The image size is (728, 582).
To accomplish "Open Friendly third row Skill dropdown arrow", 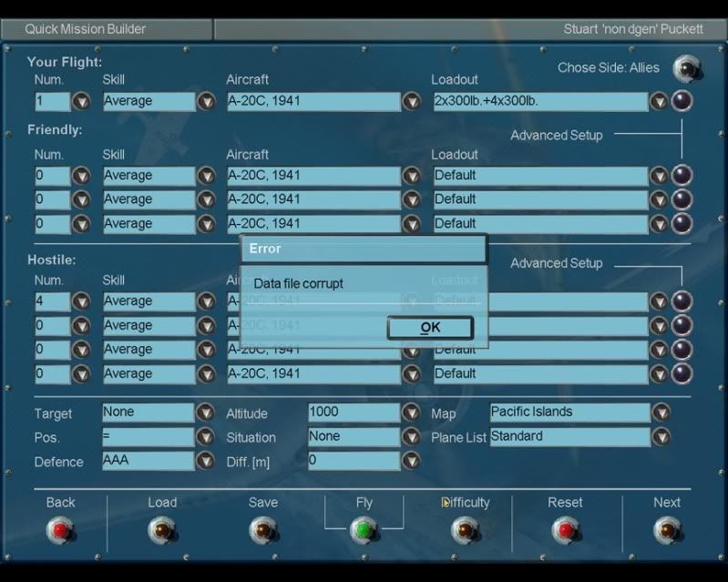I will click(x=206, y=224).
